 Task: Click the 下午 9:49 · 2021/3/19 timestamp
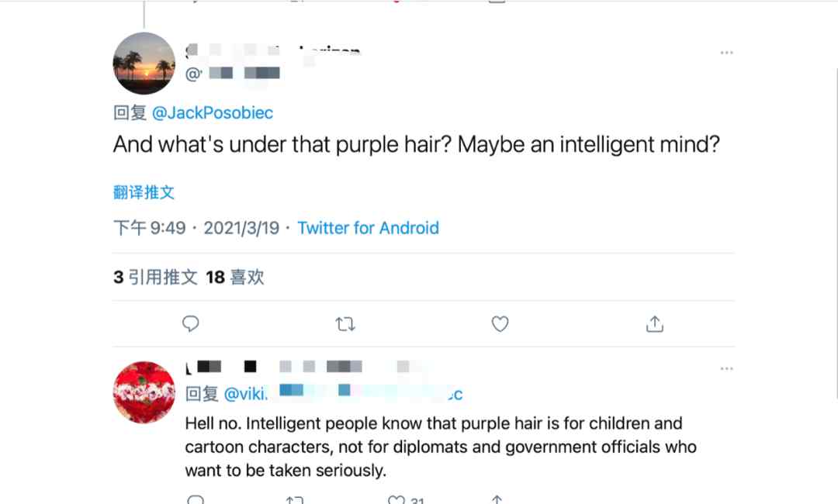[196, 228]
